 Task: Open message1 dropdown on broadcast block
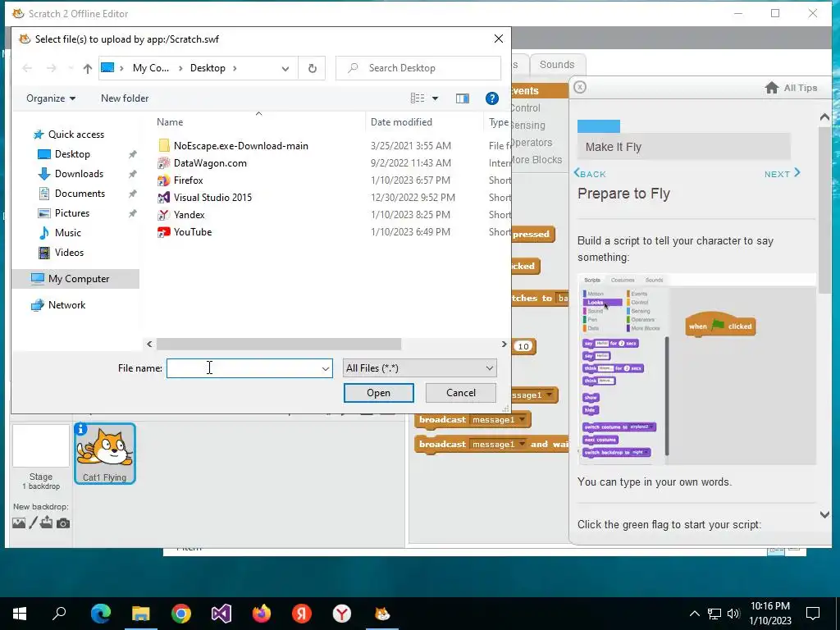click(522, 420)
